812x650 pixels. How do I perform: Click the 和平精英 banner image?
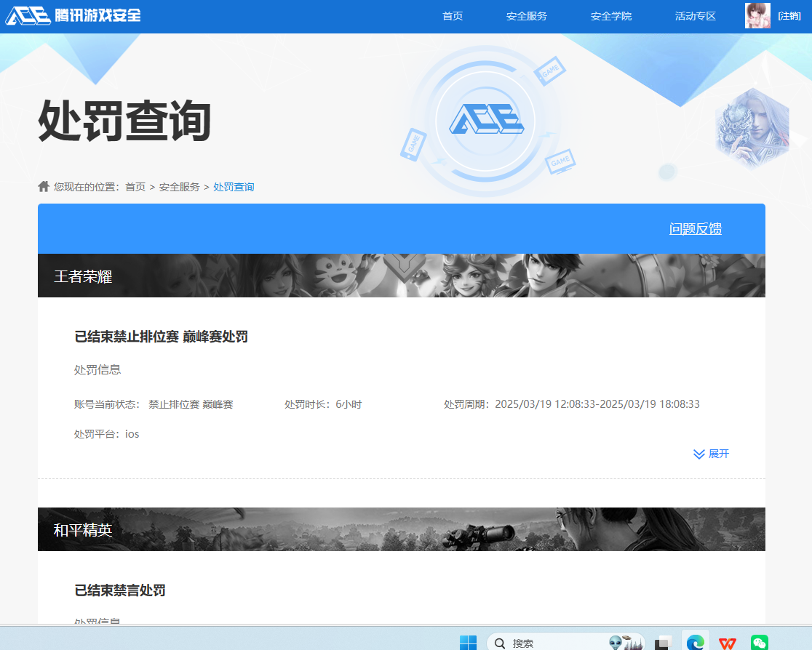click(x=401, y=529)
